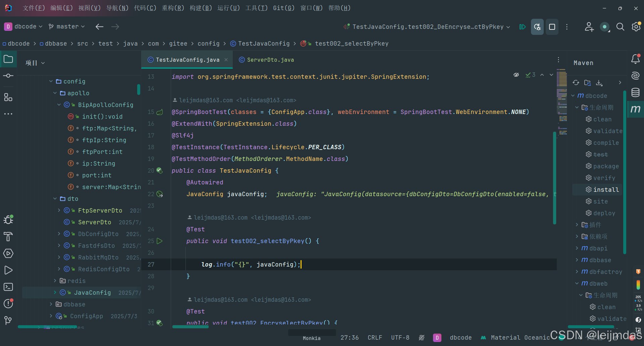Viewport: 644px width, 346px height.
Task: Open the Build tool window hammer icon
Action: (8, 237)
